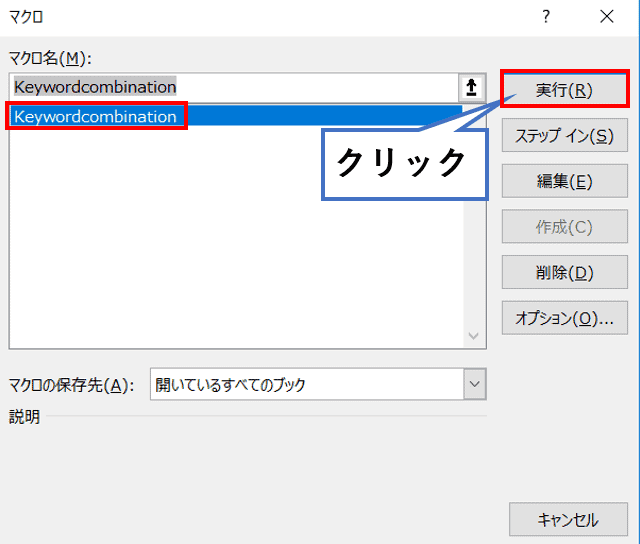Click the クリック callout annotation
640x544 pixels.
tap(402, 163)
